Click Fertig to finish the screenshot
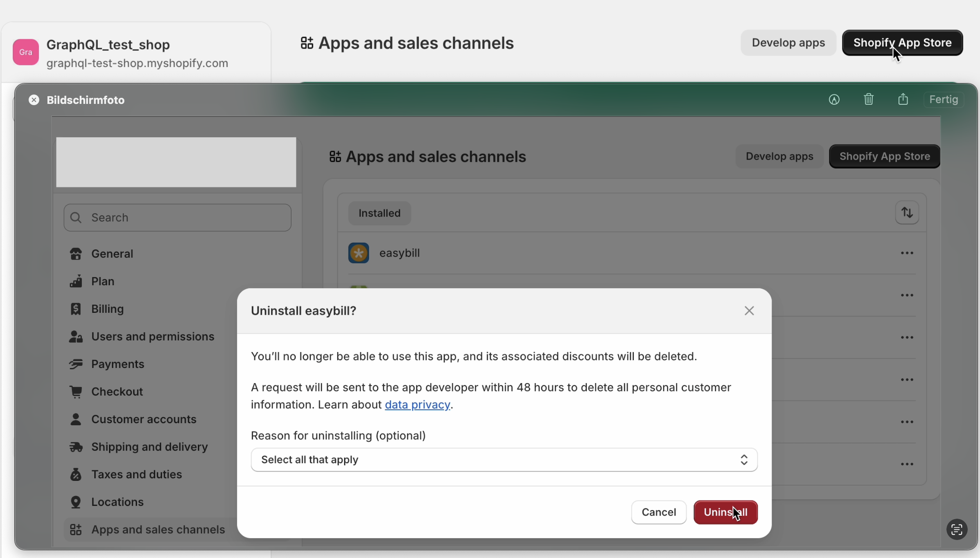Image resolution: width=980 pixels, height=558 pixels. tap(944, 99)
